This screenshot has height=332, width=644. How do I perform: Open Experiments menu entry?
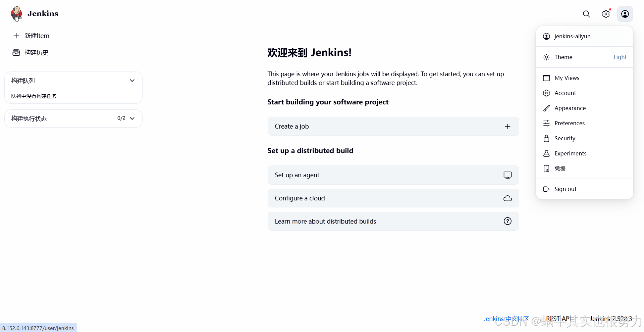tap(585, 153)
